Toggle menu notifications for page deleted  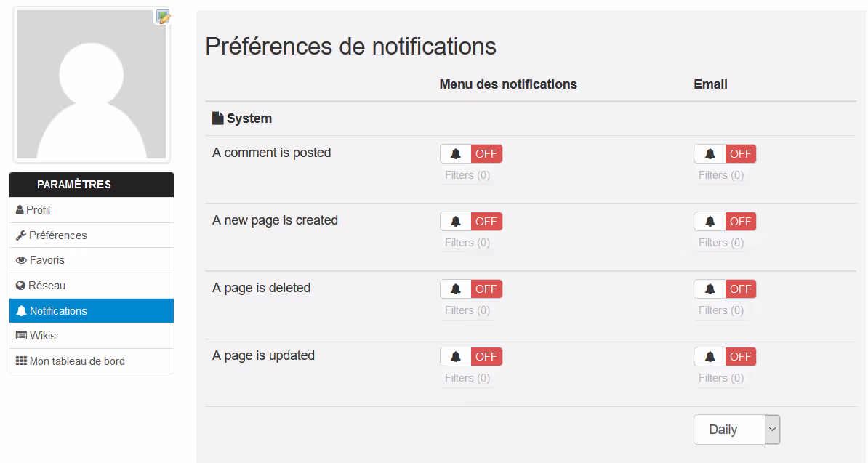coord(471,289)
